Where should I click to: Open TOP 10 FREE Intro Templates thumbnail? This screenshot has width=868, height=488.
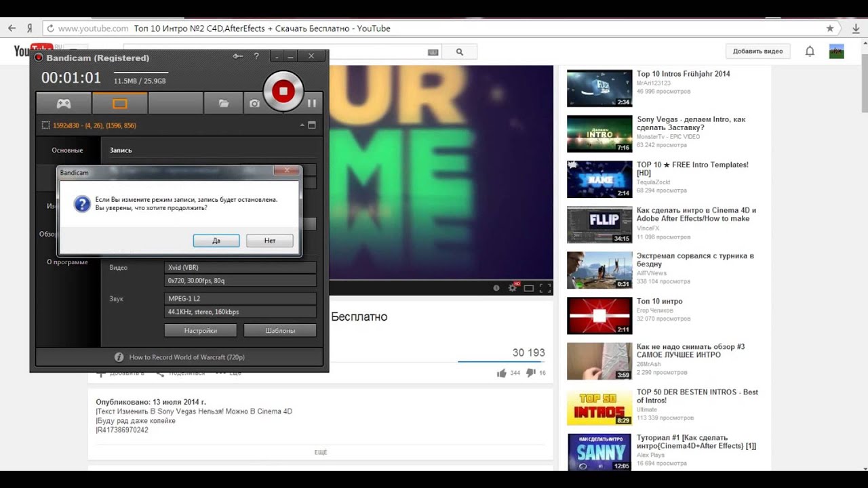(x=599, y=179)
